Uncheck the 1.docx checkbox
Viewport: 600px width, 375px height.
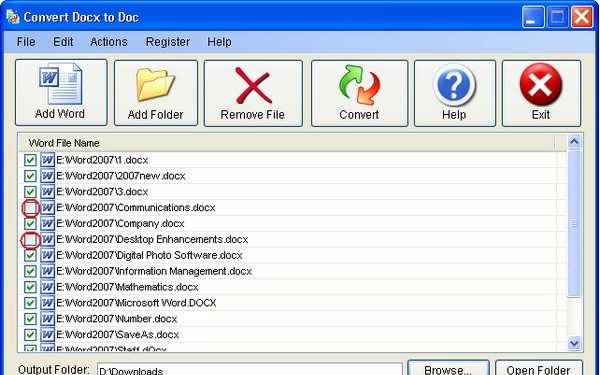point(30,160)
